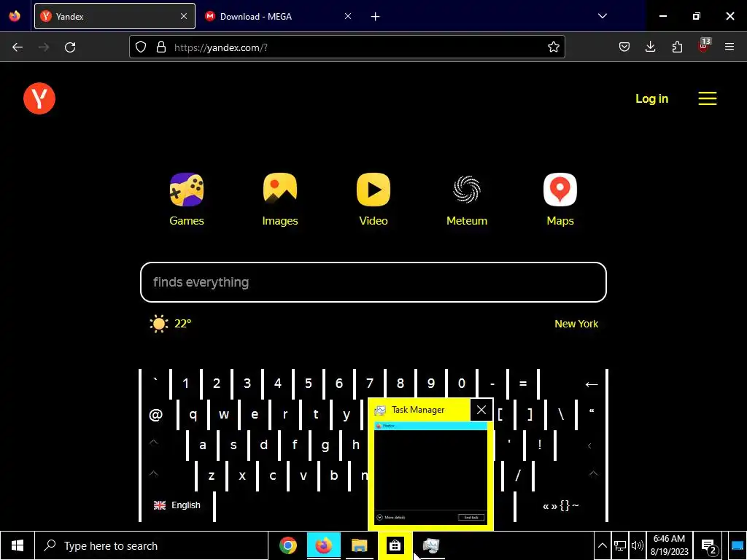Open the 22° weather widget
The height and width of the screenshot is (560, 747).
171,324
